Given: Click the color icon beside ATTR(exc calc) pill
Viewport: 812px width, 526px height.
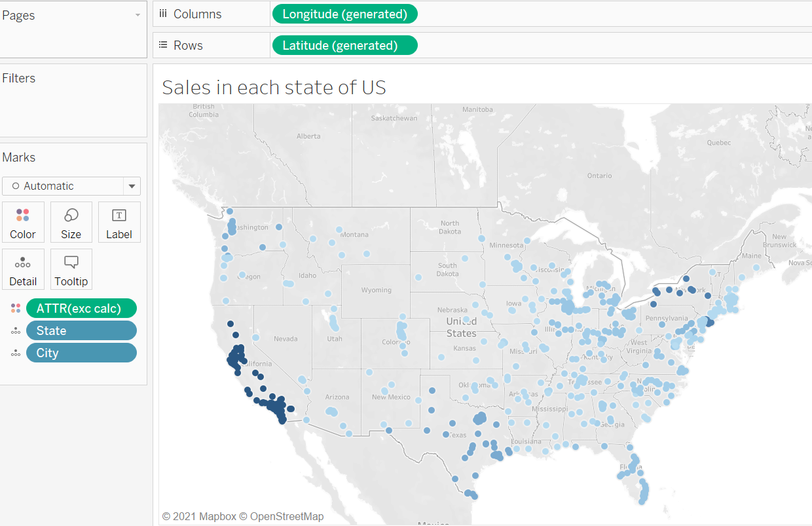Looking at the screenshot, I should point(16,308).
